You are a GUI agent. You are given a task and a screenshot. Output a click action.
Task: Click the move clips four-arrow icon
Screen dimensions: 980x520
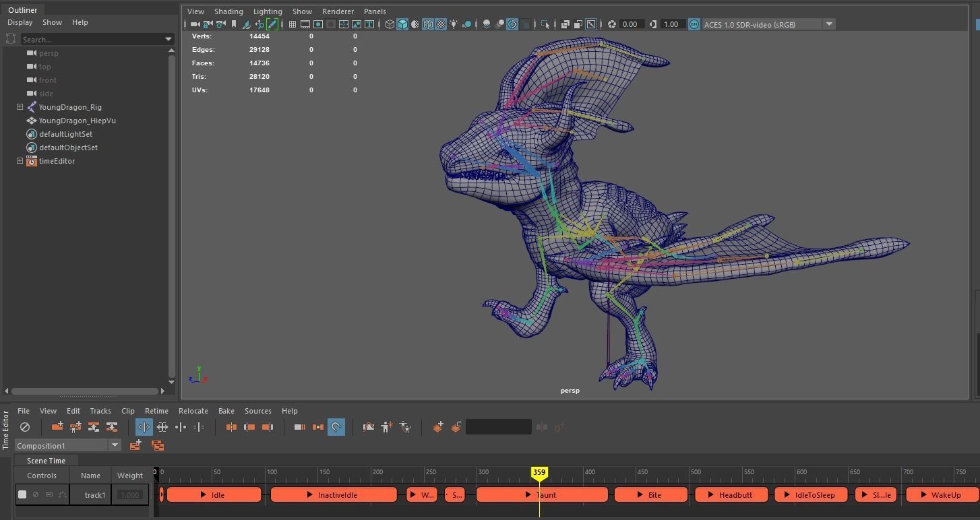point(162,427)
